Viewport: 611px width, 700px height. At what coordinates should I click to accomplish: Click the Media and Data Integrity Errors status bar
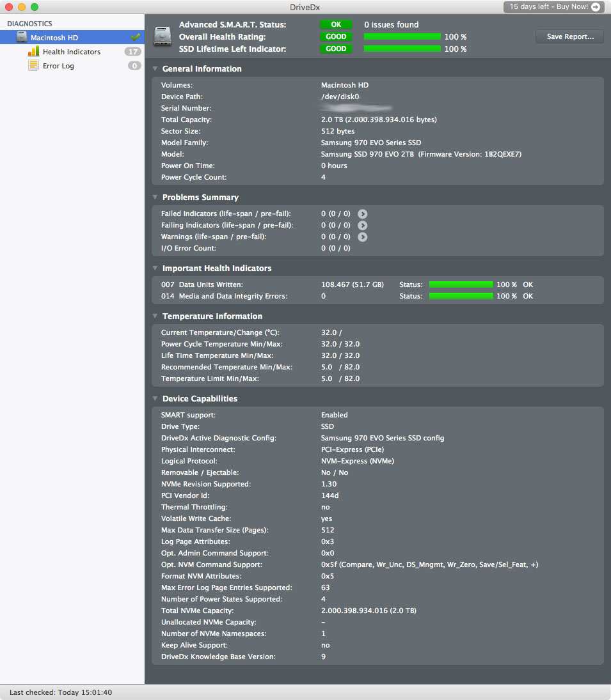click(x=461, y=296)
